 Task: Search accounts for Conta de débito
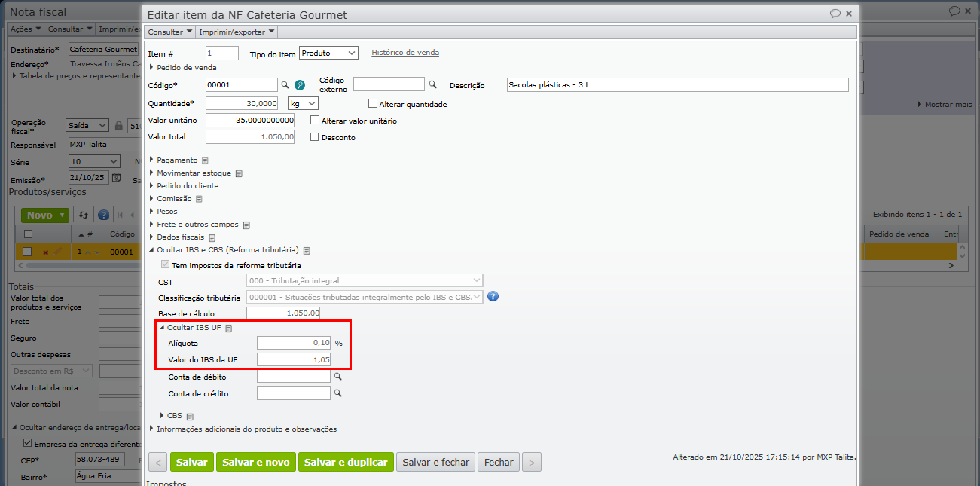(x=338, y=376)
